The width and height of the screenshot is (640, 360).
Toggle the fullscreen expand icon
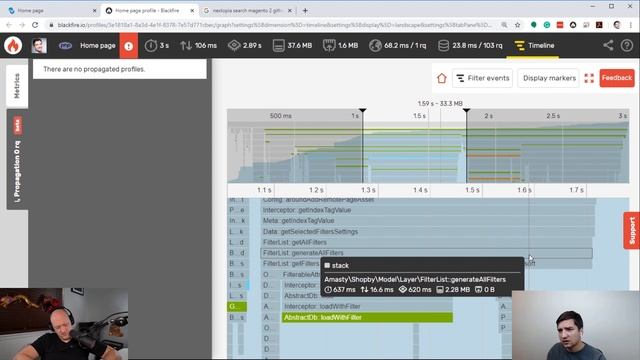[589, 78]
